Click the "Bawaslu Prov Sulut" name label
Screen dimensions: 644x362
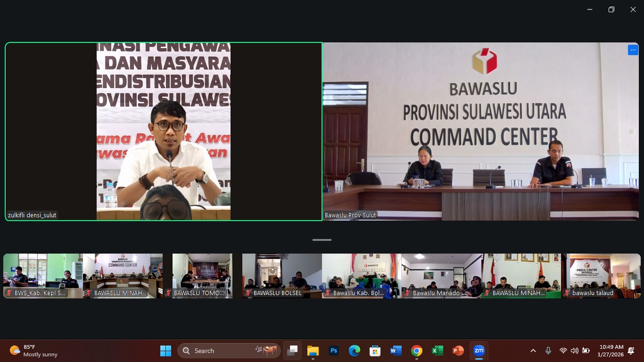click(350, 215)
